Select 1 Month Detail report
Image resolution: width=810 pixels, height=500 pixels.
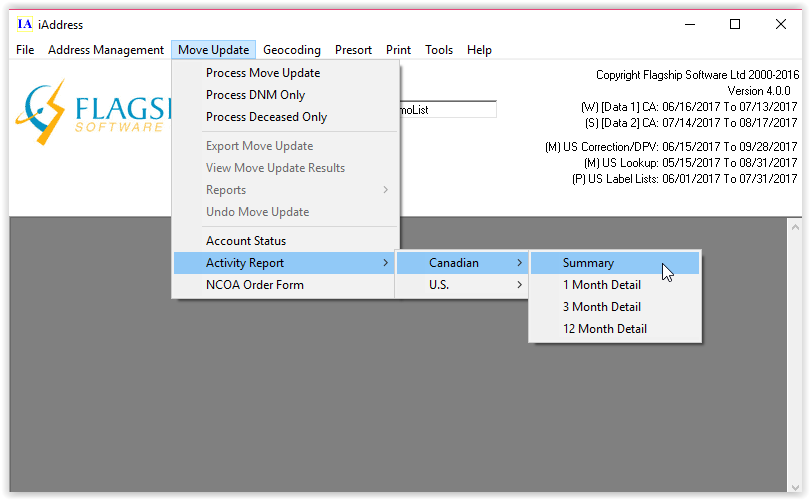pyautogui.click(x=601, y=285)
